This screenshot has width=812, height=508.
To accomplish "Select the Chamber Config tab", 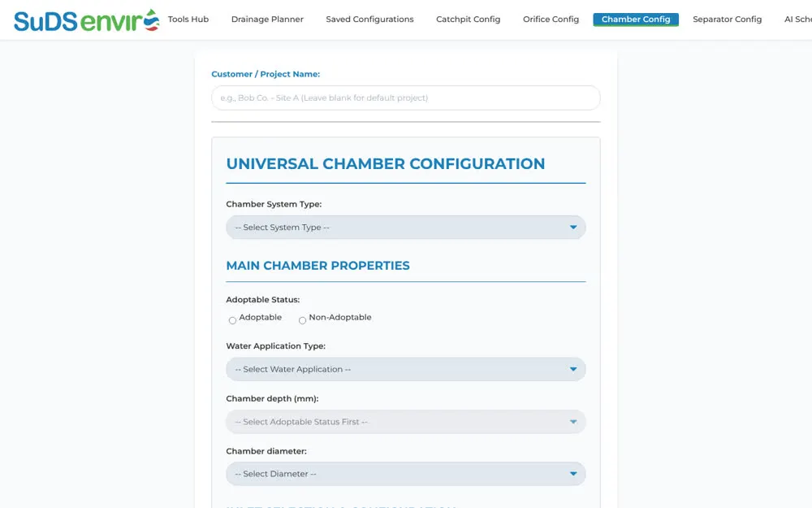I will pos(636,20).
